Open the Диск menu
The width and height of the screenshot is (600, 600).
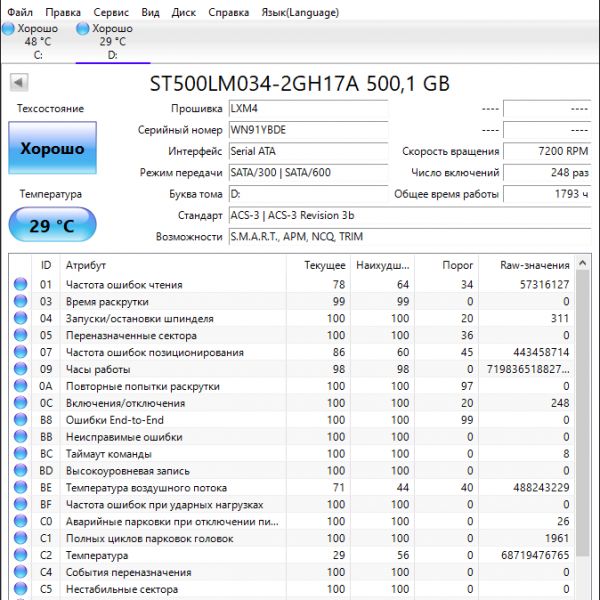(x=184, y=12)
